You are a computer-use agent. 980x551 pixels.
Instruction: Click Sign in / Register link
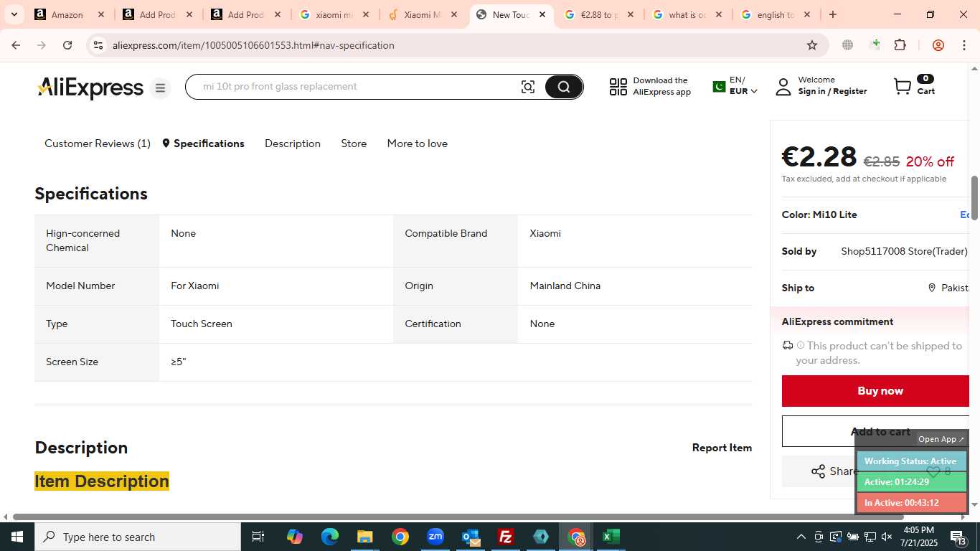pyautogui.click(x=832, y=91)
